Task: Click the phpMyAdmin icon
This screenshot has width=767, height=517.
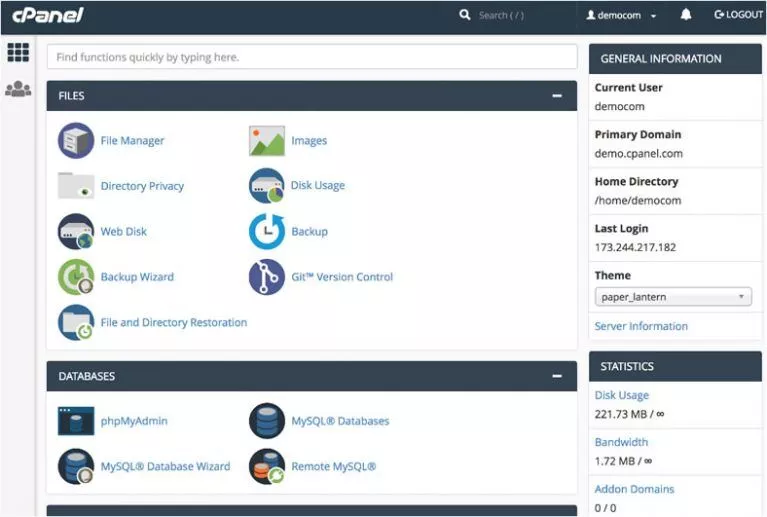Action: coord(76,421)
